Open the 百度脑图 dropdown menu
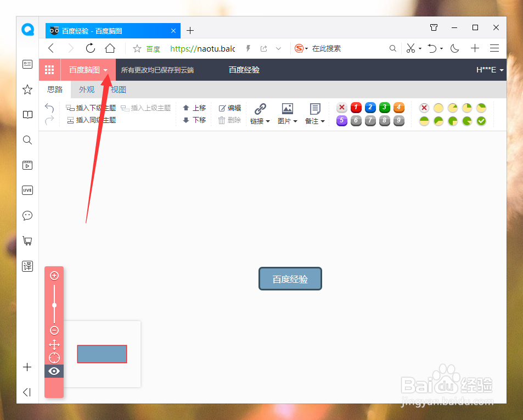Screen dimensions: 523x420 pyautogui.click(x=88, y=70)
